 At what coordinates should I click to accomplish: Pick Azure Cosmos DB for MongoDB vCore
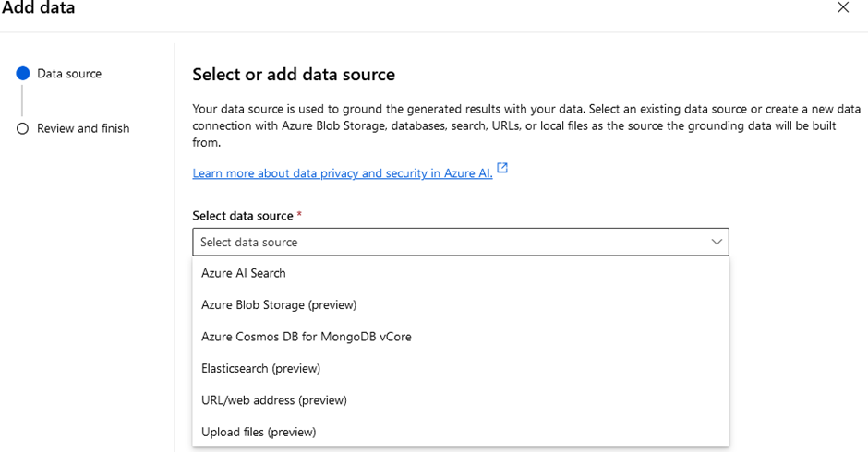coord(307,337)
